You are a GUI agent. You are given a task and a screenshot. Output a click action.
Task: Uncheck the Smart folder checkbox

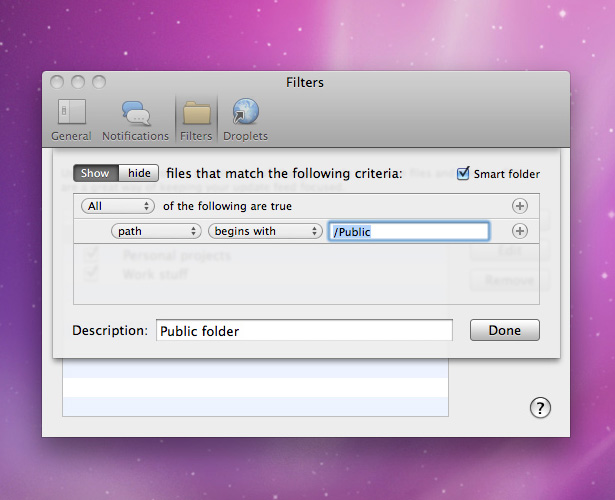point(463,173)
